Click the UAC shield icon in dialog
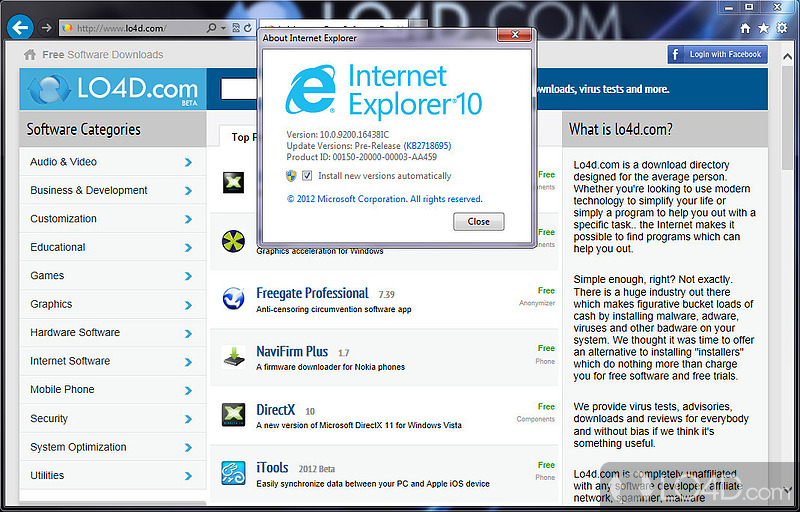 click(291, 176)
